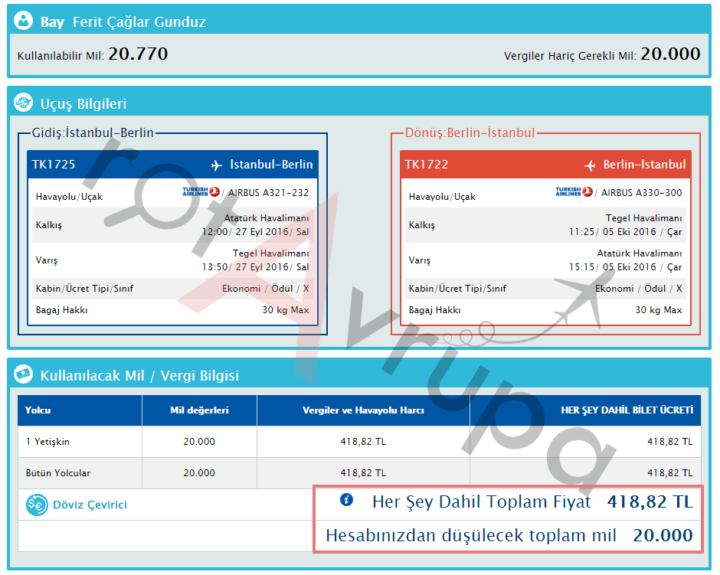Click the Vergiler ve Havayolu Harcı header
This screenshot has height=575, width=720.
363,410
